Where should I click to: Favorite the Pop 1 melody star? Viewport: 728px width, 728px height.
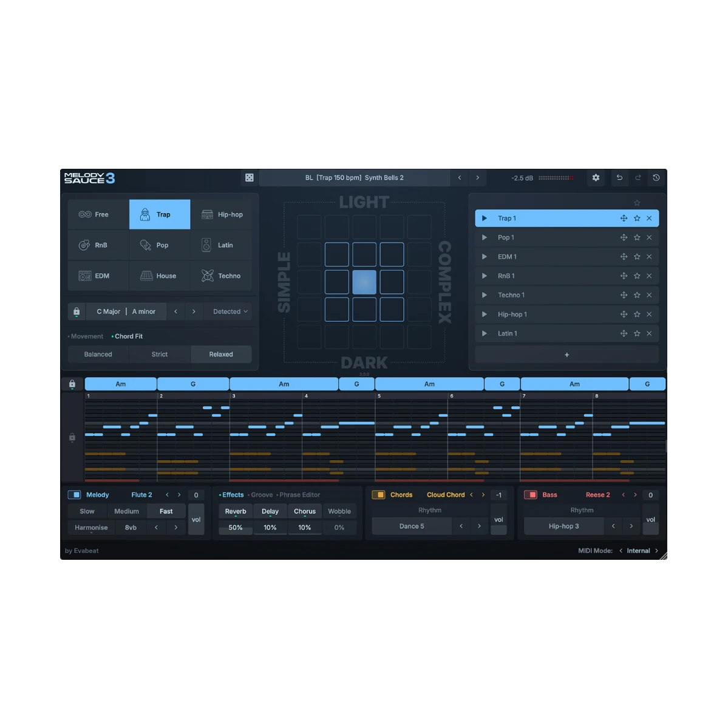click(637, 237)
